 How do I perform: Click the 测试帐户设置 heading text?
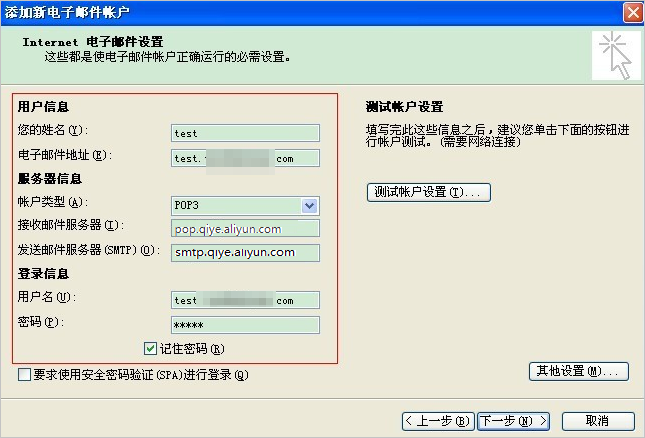tap(404, 107)
